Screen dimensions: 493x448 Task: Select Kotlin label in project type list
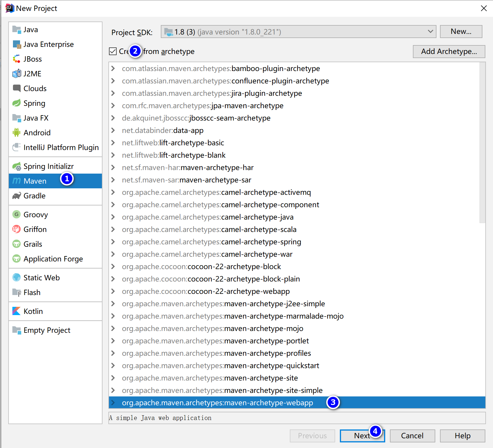coord(33,311)
